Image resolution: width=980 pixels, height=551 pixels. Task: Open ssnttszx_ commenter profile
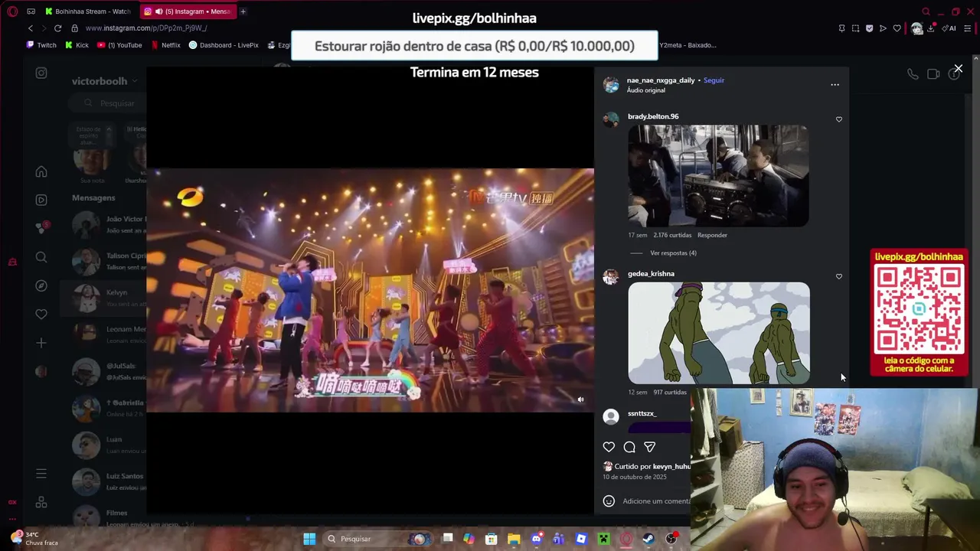tap(642, 413)
